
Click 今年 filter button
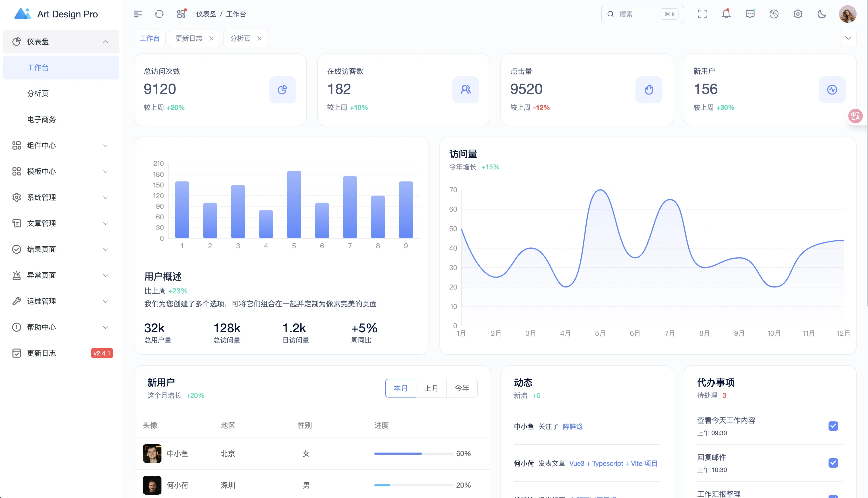pos(462,388)
